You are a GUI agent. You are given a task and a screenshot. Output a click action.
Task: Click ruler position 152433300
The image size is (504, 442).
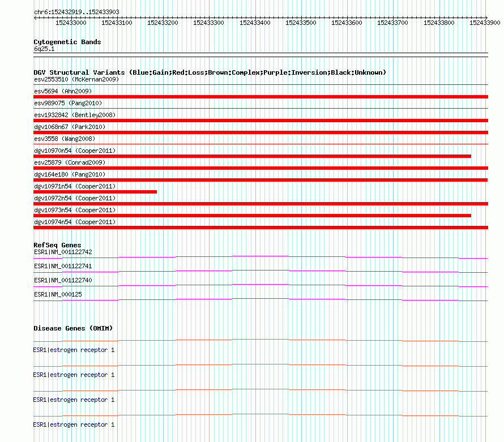click(208, 23)
